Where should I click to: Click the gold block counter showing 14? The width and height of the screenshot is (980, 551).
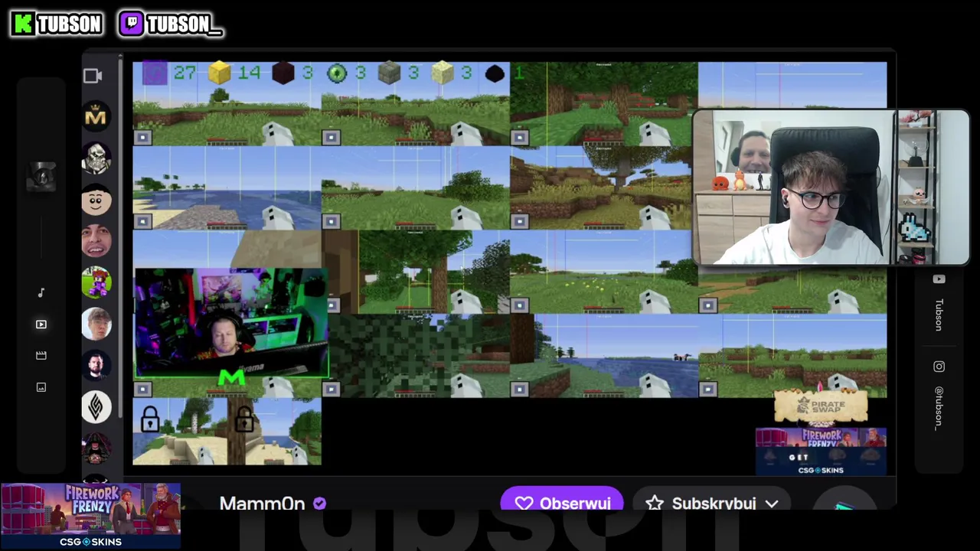[220, 73]
